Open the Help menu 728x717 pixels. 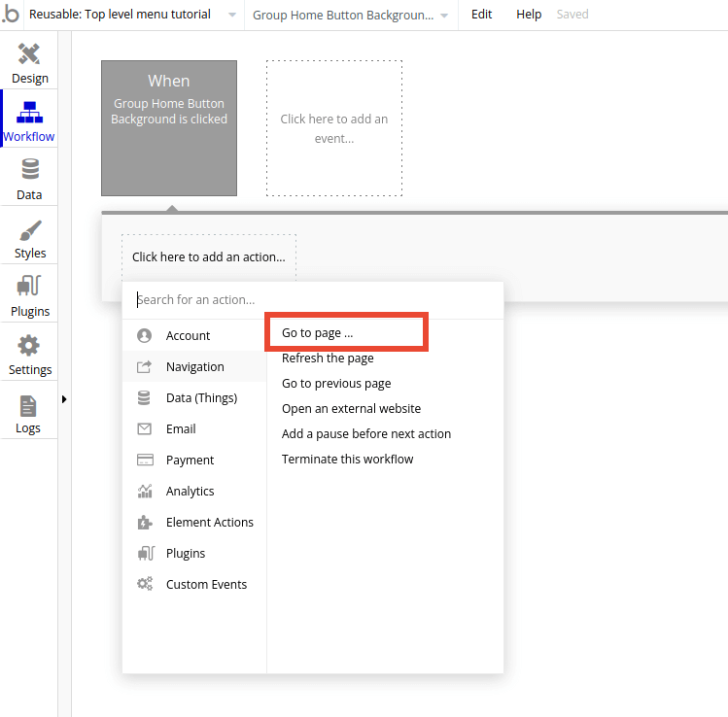pos(529,15)
